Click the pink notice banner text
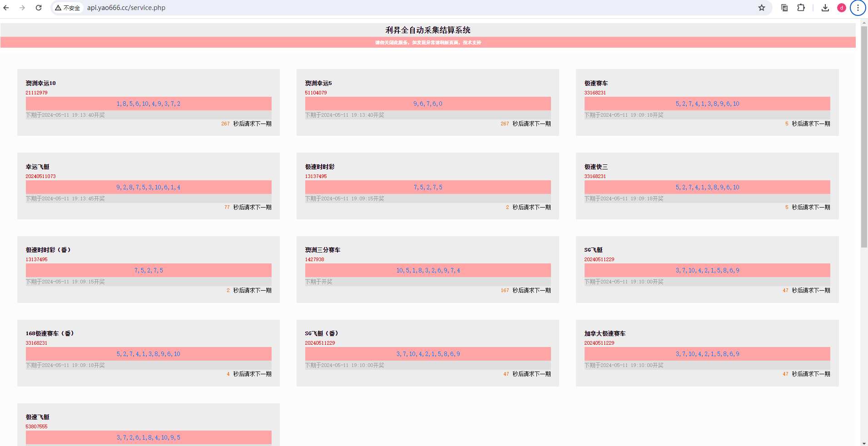The image size is (868, 446). (428, 43)
